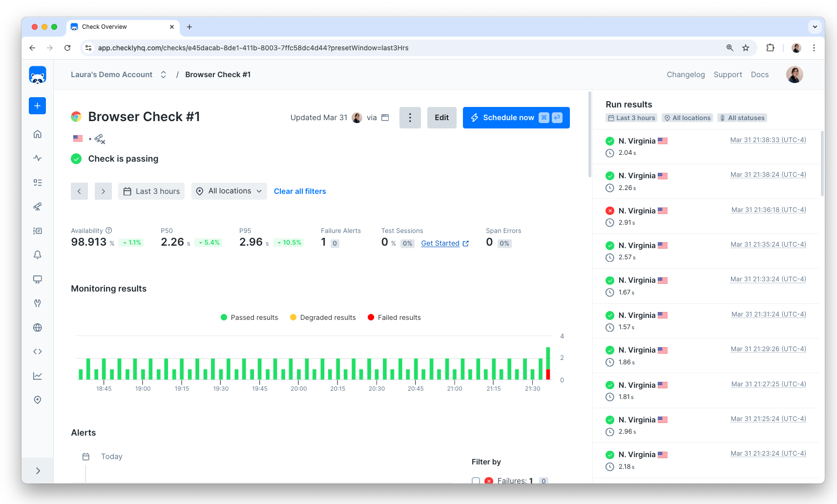Toggle the Passed results legend item
Viewport: 837px width, 504px height.
[249, 317]
